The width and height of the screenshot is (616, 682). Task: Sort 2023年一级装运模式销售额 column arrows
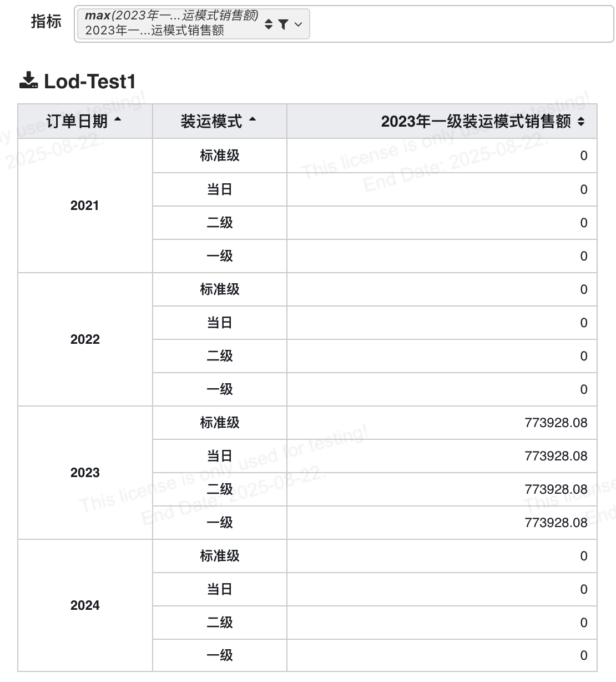coord(581,122)
